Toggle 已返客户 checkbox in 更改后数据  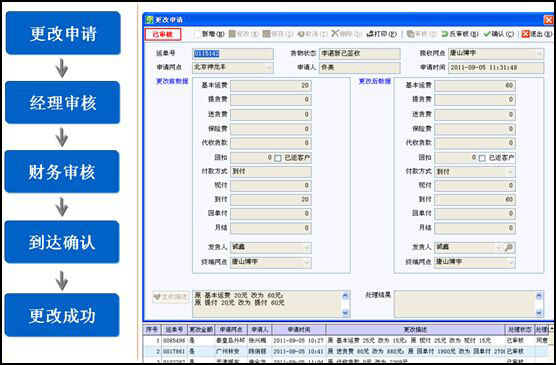point(482,158)
